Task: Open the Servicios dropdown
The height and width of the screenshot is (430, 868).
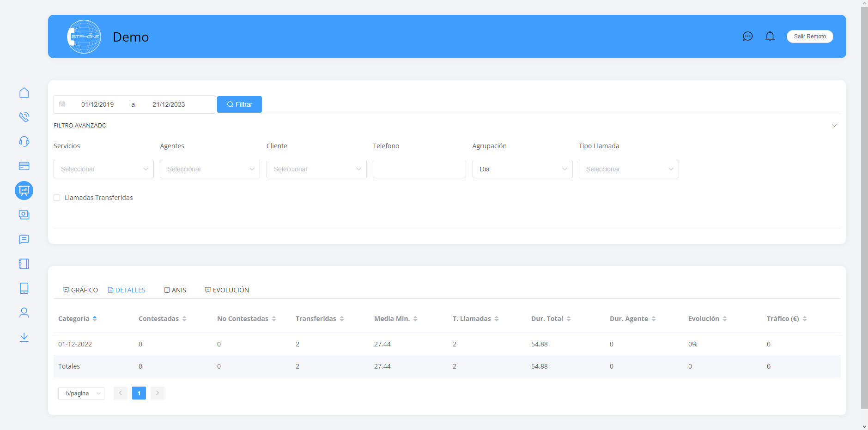Action: click(x=103, y=169)
